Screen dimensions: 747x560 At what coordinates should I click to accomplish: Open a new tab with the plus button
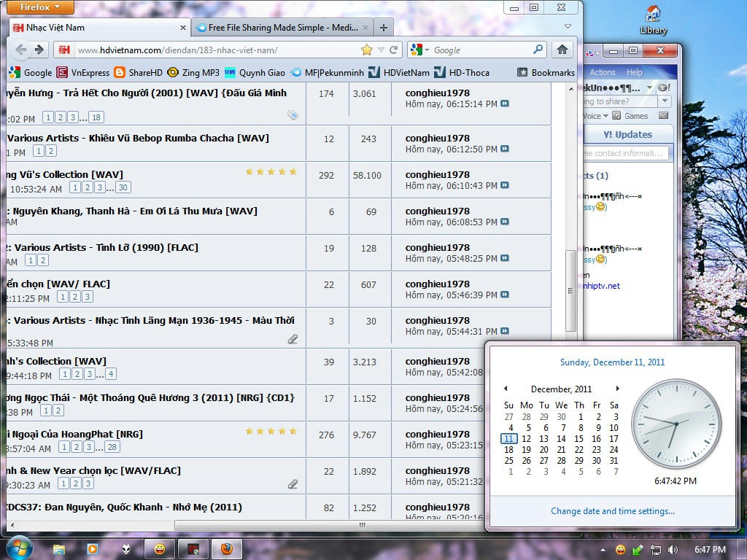[x=384, y=28]
